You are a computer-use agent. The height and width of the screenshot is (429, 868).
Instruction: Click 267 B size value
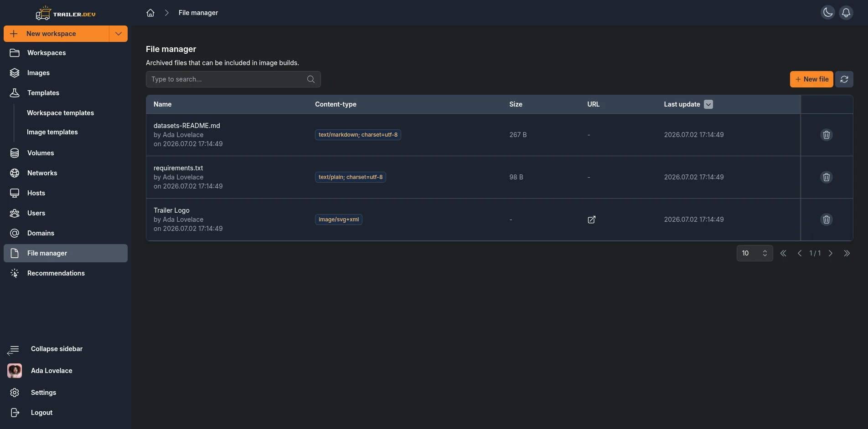518,135
